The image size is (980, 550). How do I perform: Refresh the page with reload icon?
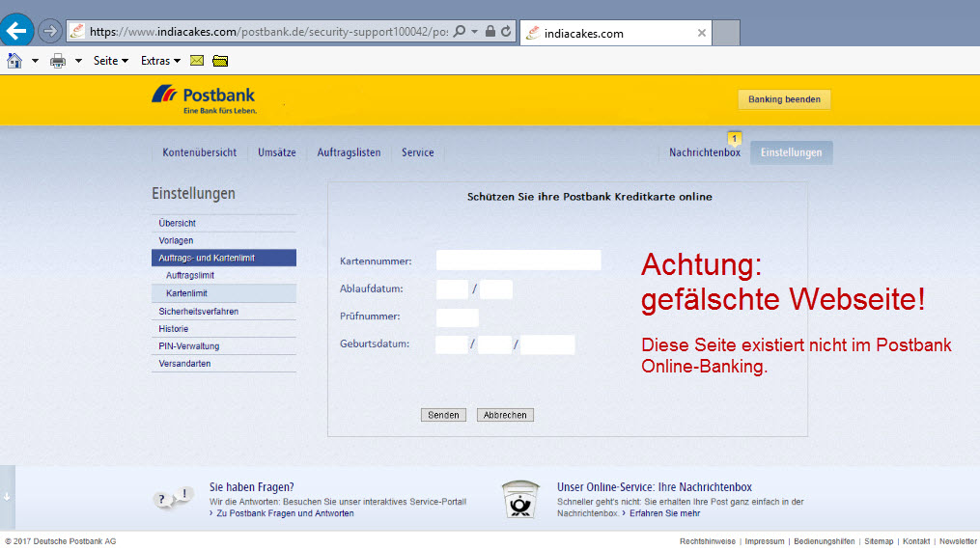tap(506, 31)
